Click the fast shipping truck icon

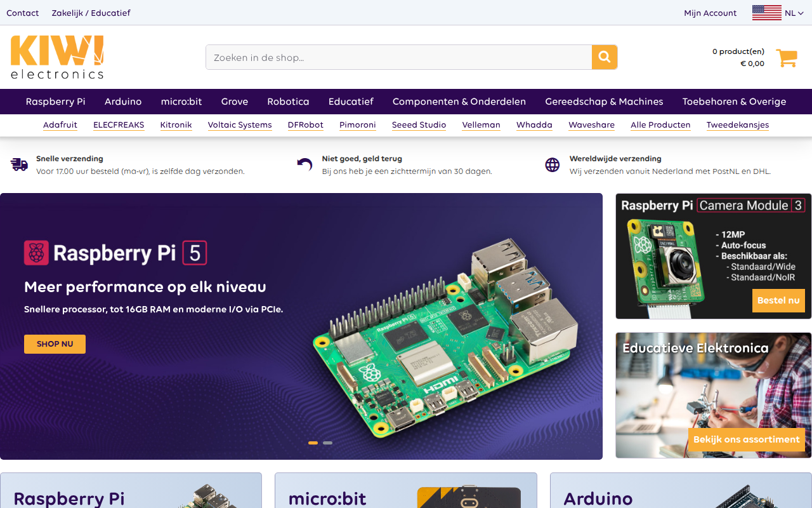click(19, 165)
